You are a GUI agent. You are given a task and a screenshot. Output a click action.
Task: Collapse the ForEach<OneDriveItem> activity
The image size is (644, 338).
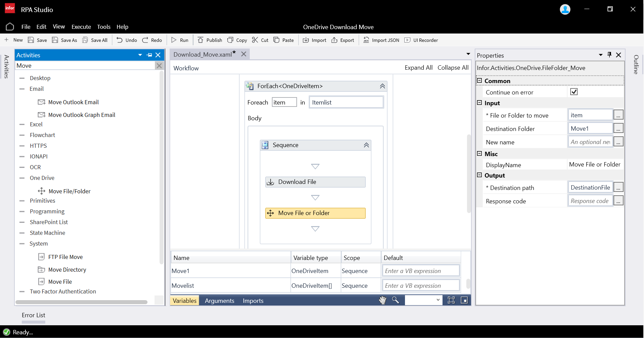[x=382, y=86]
